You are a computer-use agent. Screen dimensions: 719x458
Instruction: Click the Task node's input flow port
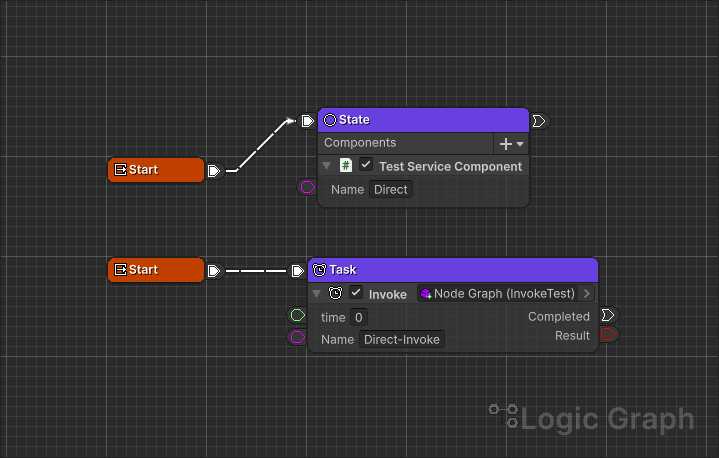coord(297,271)
